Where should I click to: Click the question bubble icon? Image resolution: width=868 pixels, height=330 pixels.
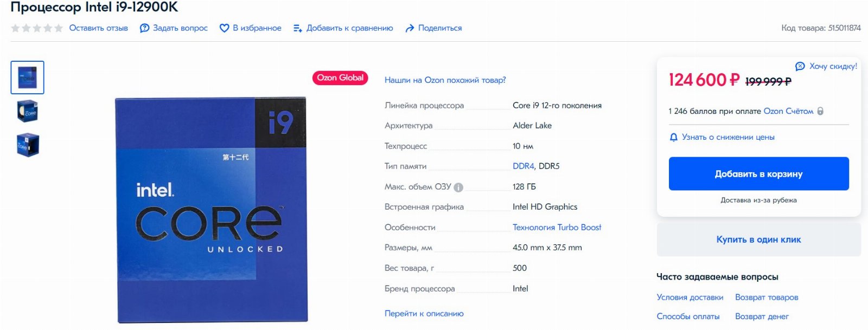click(144, 28)
